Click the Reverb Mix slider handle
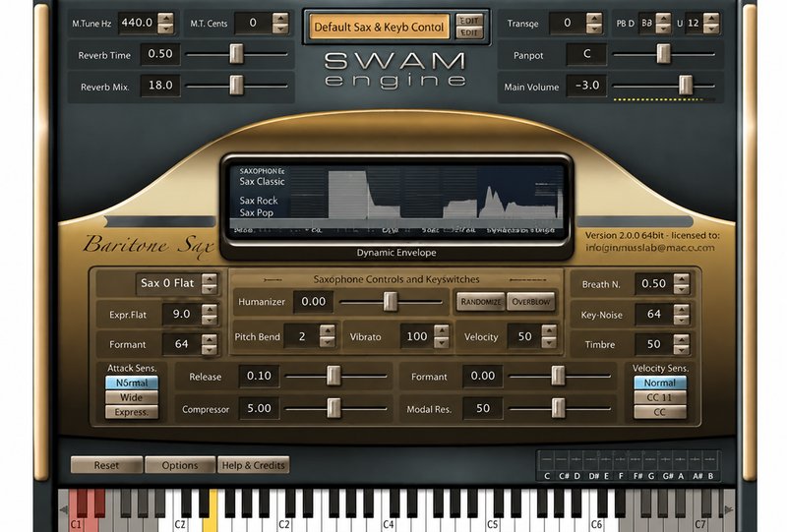787x532 pixels. pyautogui.click(x=236, y=86)
